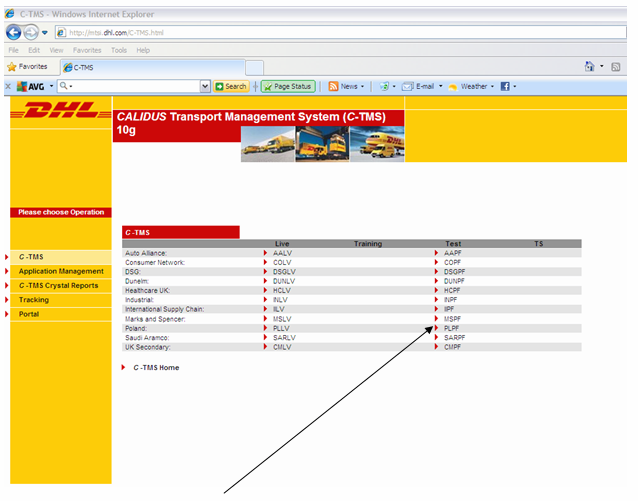Viewport: 638px width, 501px height.
Task: Click the address bar URL field
Action: coord(341,33)
